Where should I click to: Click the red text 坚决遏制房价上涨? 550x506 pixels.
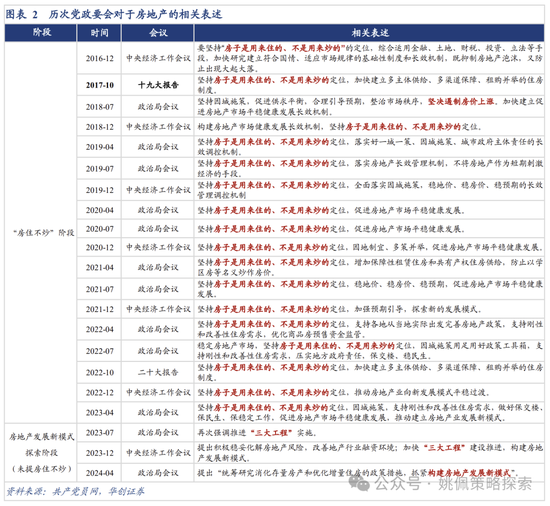(461, 102)
